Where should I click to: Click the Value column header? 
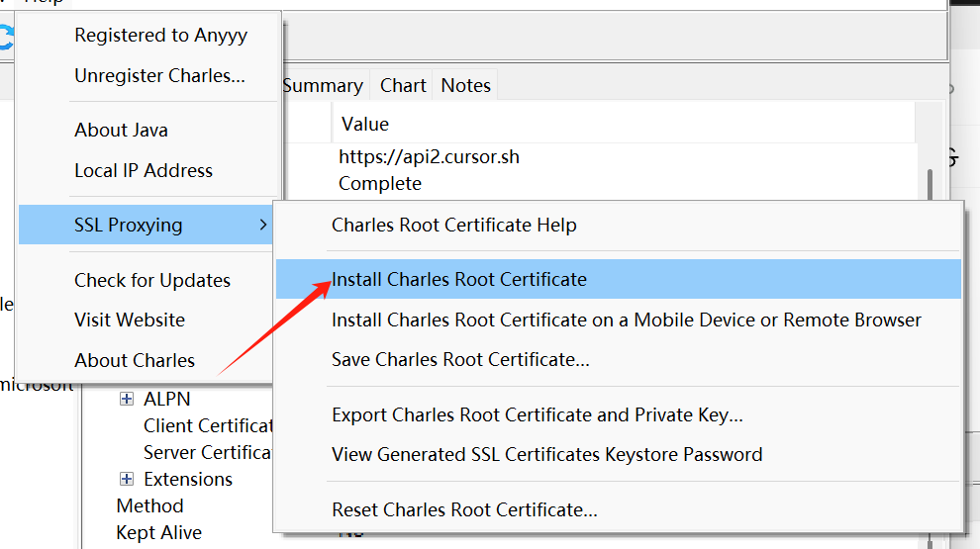623,124
